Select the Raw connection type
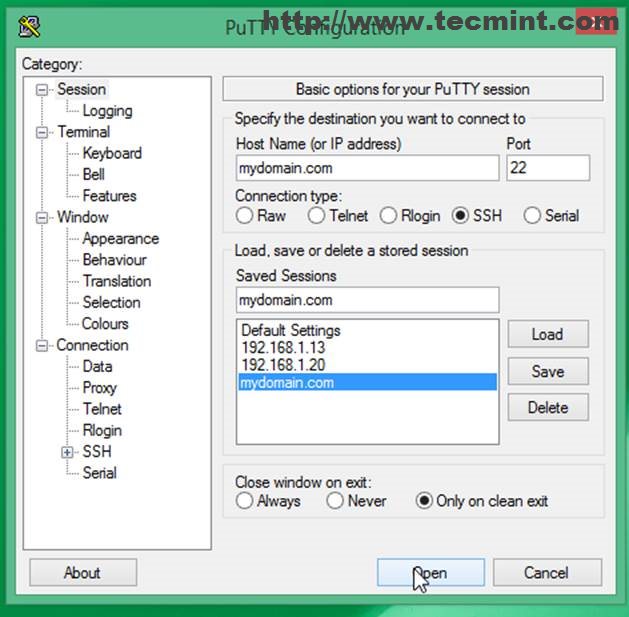Screen dimensions: 629x617 (x=244, y=216)
